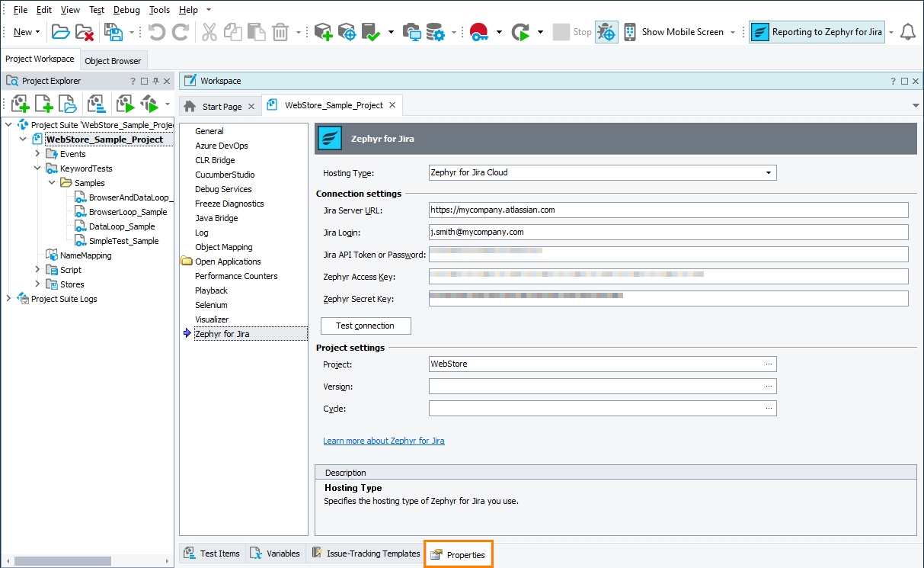Open dropdown arrow next to Checkpoint icon
Screen dimensions: 924x568
391,32
